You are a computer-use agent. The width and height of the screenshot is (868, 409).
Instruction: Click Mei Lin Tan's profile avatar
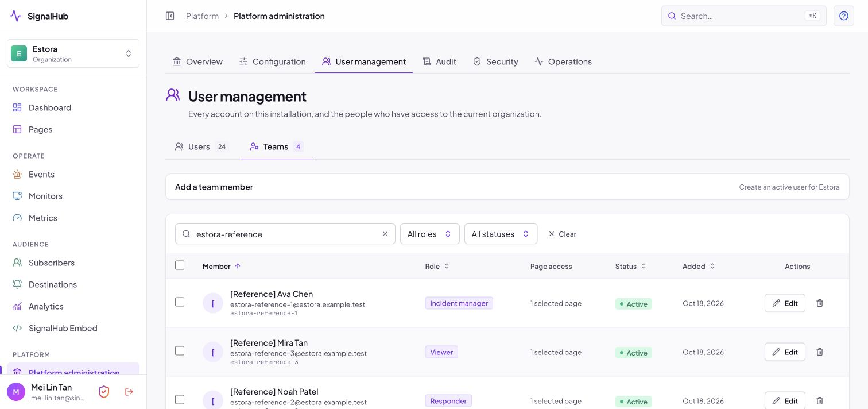(16, 392)
